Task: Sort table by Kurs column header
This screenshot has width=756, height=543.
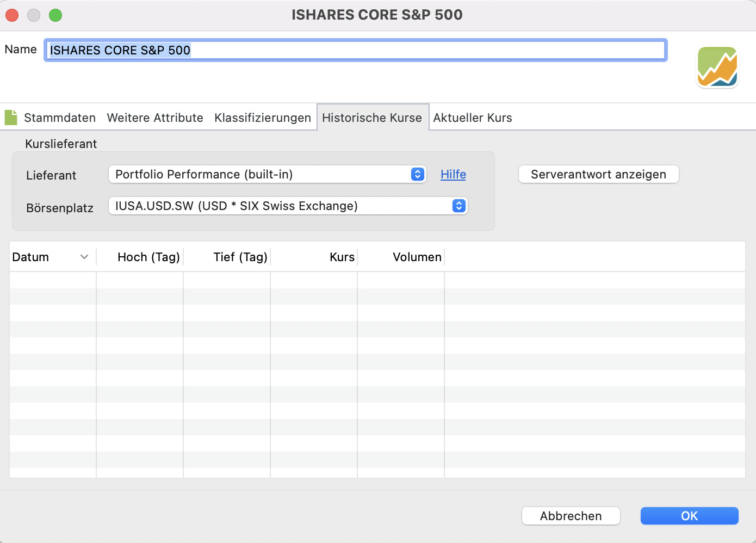Action: pyautogui.click(x=342, y=257)
